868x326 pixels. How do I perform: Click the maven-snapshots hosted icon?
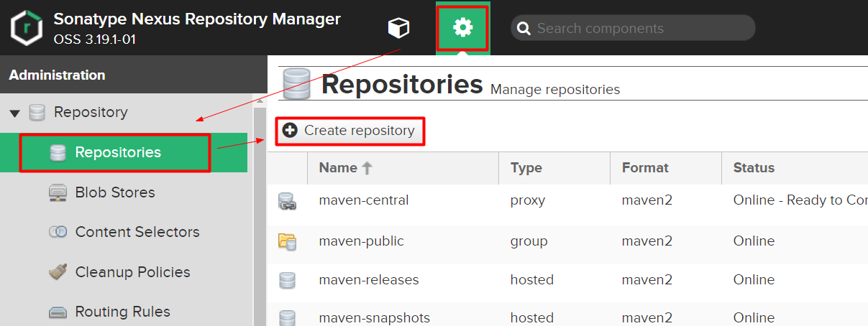point(287,317)
